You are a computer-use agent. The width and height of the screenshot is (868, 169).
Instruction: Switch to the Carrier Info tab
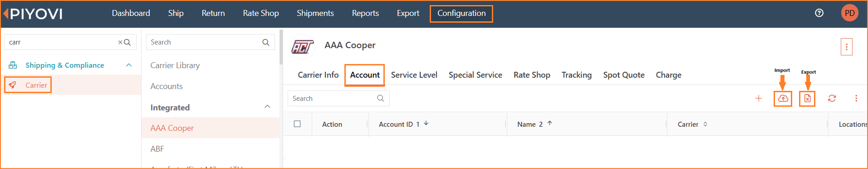click(318, 75)
